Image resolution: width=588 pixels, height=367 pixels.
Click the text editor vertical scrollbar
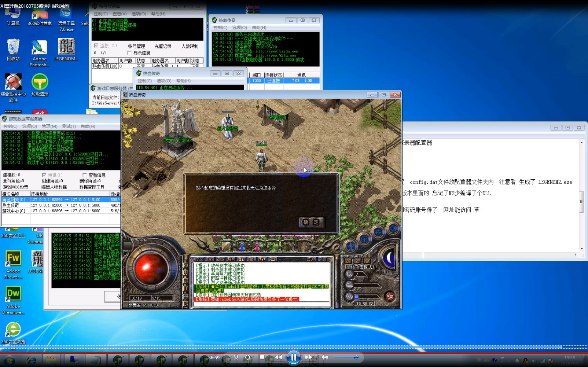[x=581, y=202]
